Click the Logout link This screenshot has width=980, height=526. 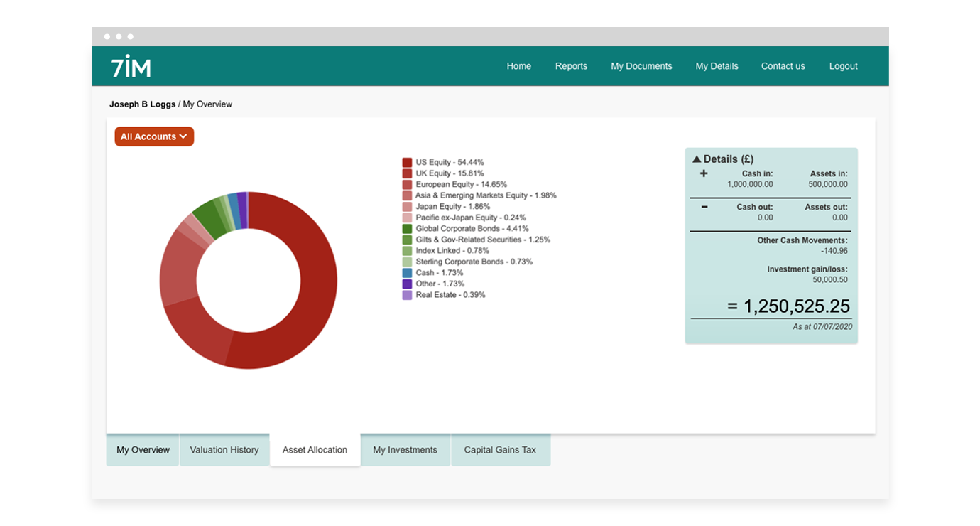[844, 66]
